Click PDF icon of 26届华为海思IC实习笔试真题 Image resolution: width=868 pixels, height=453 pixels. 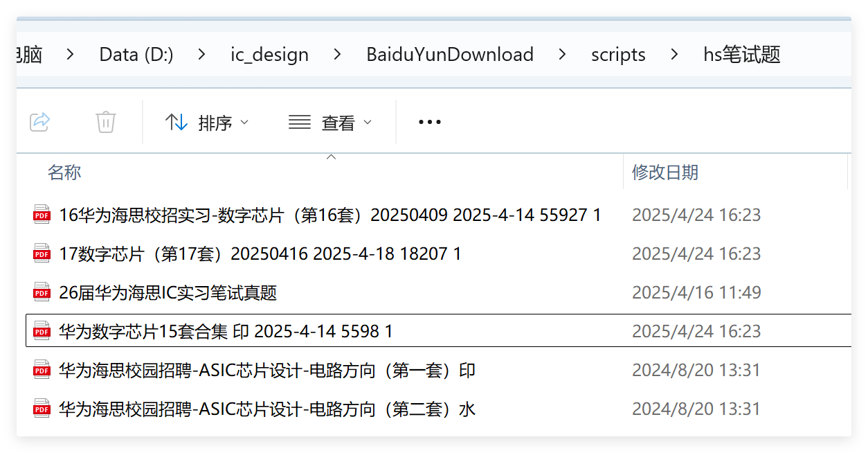click(x=42, y=292)
